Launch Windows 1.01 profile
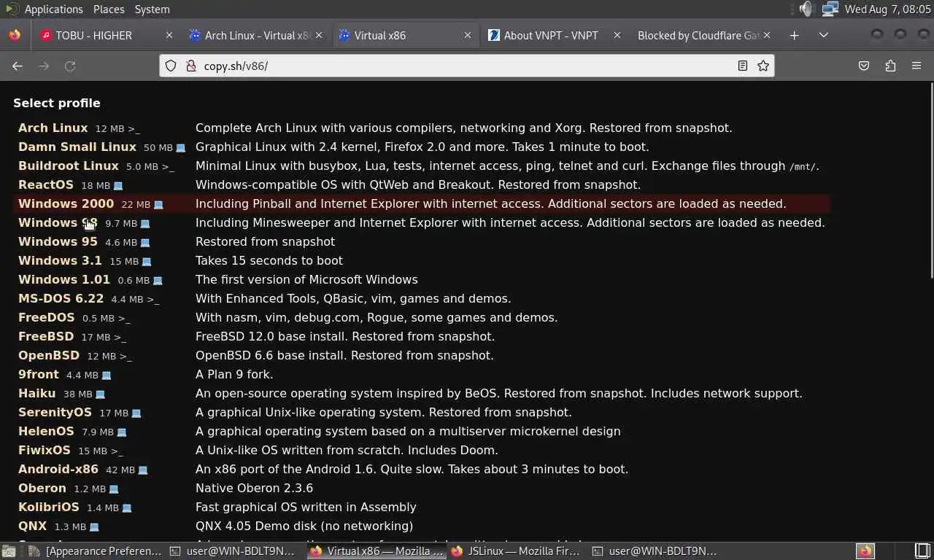 (x=64, y=279)
